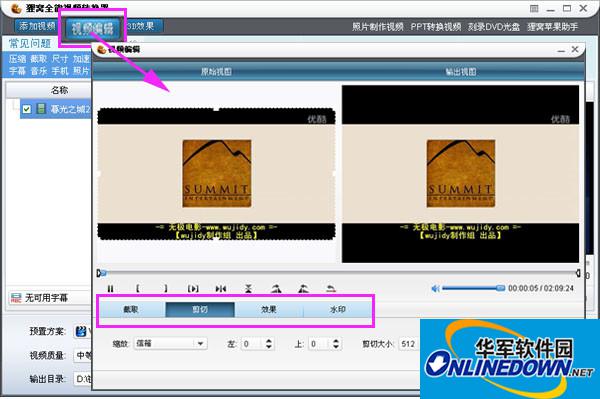Screen dimensions: 600x399
Task: Mute audio via the speaker icon
Action: 435,288
